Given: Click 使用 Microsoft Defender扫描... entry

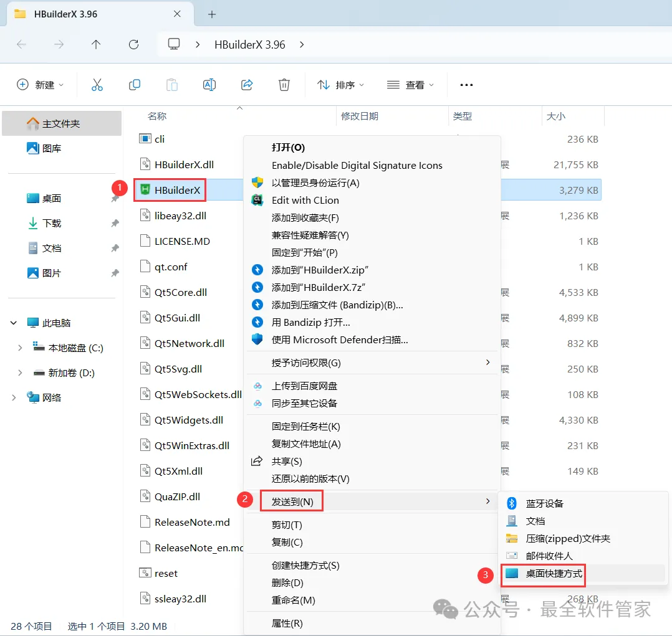Looking at the screenshot, I should [340, 340].
